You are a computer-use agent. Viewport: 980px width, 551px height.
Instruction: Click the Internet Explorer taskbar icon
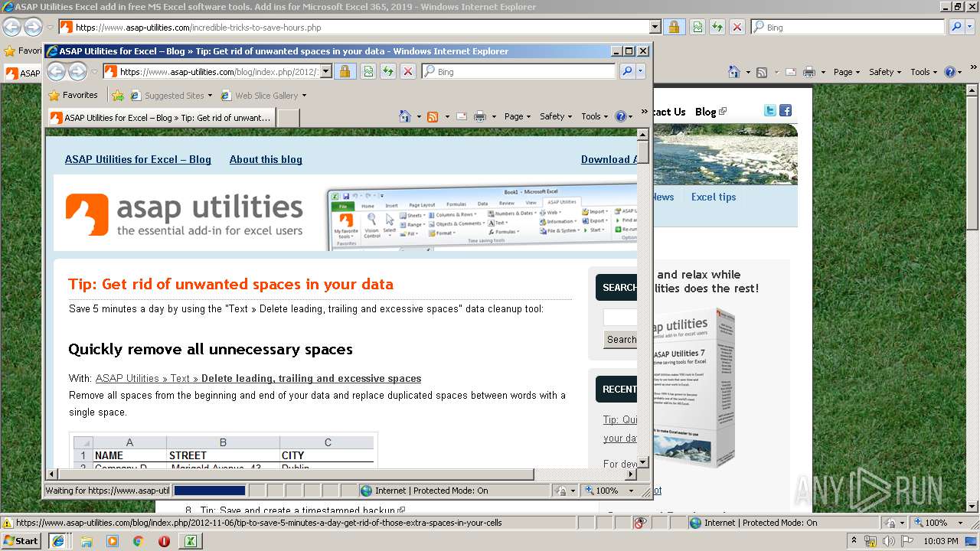click(58, 540)
